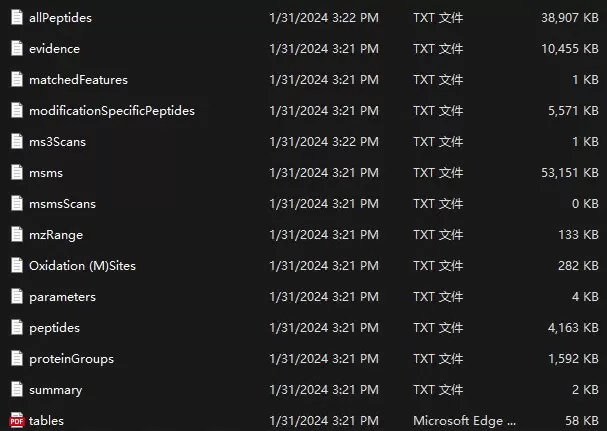607x431 pixels.
Task: Click the 53,151 KB size value
Action: tap(566, 172)
